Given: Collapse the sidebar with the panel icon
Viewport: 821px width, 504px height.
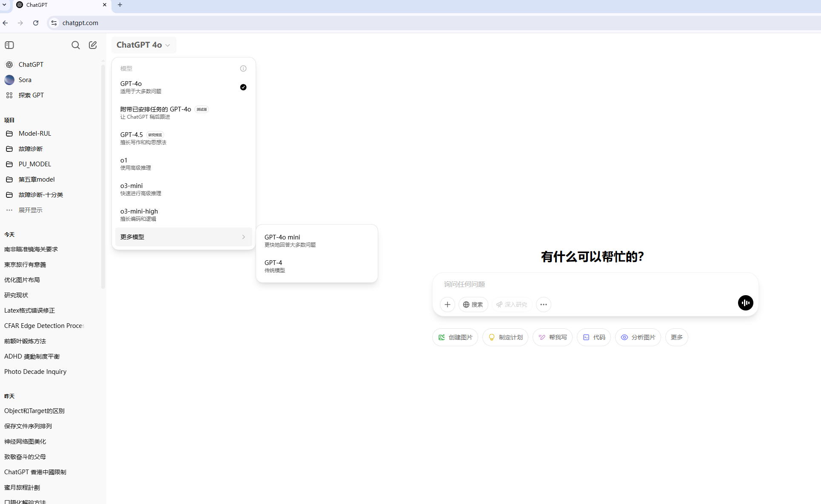Looking at the screenshot, I should pyautogui.click(x=9, y=45).
